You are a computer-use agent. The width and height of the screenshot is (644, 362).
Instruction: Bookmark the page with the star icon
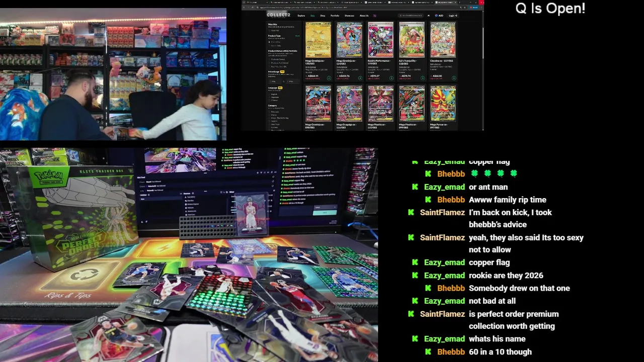click(x=465, y=8)
